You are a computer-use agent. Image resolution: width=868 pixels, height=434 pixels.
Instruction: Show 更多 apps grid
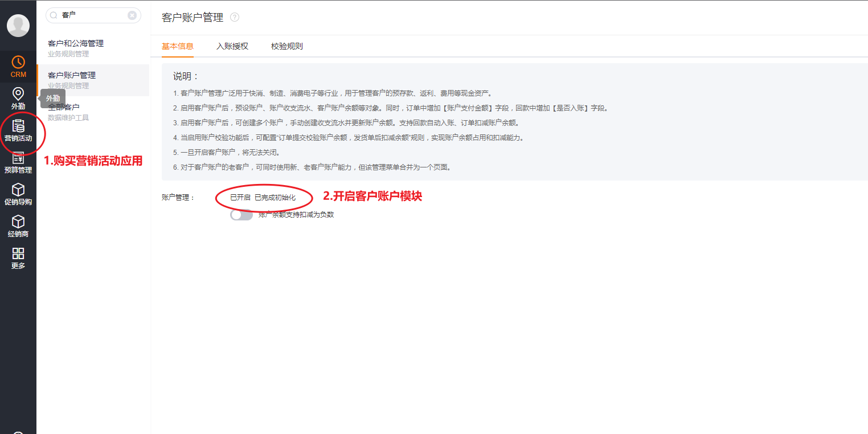click(18, 258)
